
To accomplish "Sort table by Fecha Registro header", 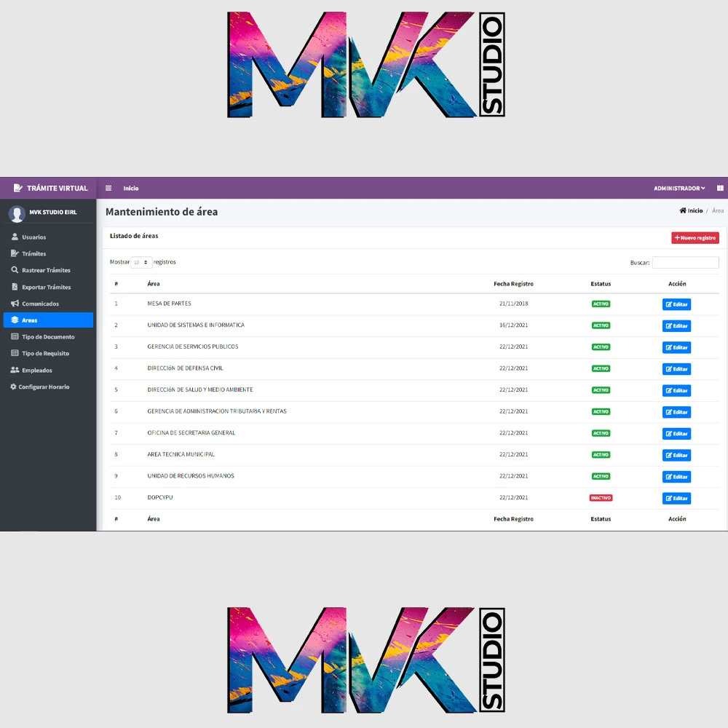I will (x=513, y=284).
